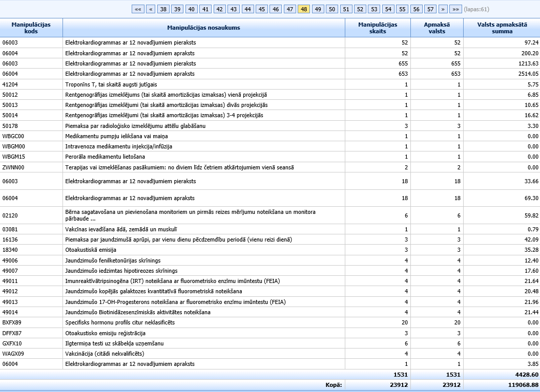Switch to page 47
This screenshot has width=540, height=392.
pos(289,9)
